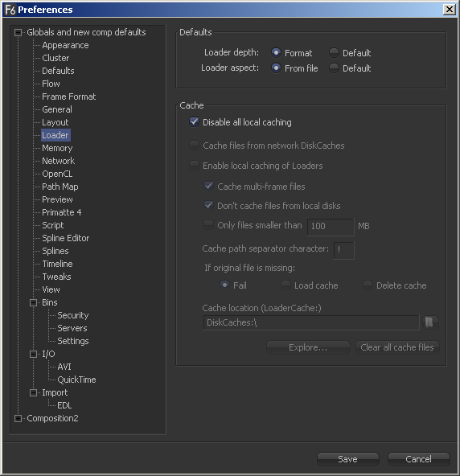Open the QuickTime I/O settings
Viewport: 460px width, 476px height.
pyautogui.click(x=76, y=380)
